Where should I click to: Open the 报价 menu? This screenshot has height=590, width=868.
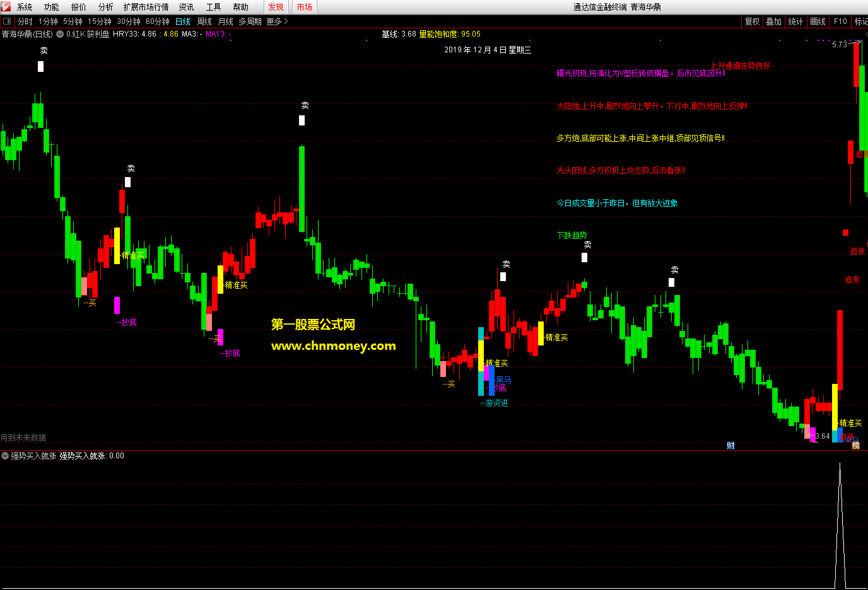point(79,7)
